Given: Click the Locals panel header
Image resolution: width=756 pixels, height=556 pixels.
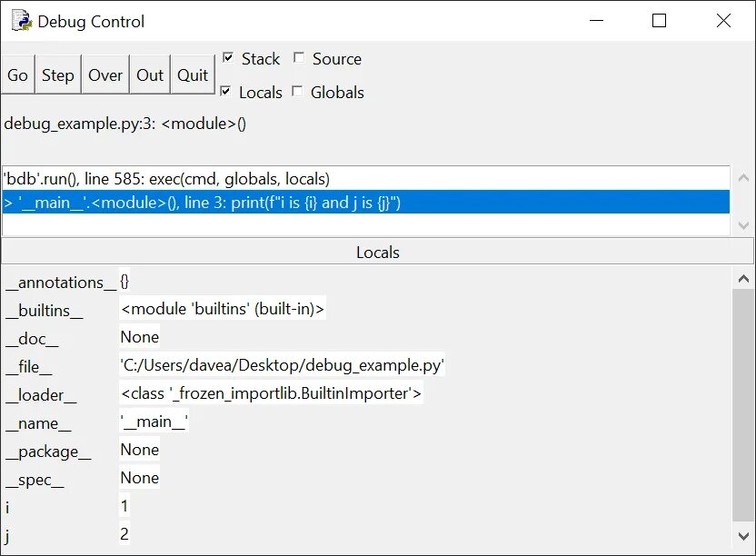Looking at the screenshot, I should 378,253.
